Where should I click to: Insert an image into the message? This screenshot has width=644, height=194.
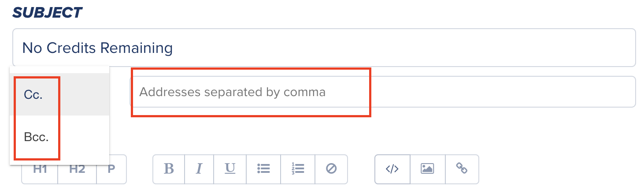tap(427, 169)
